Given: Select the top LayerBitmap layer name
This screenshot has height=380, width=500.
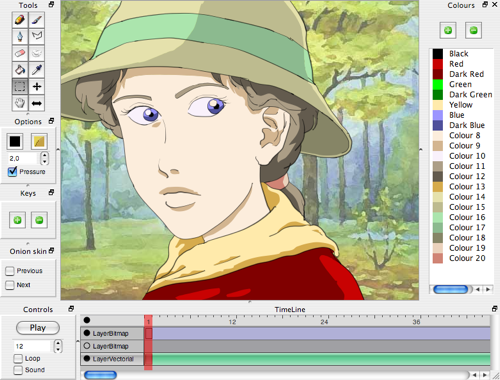Looking at the screenshot, I should [x=110, y=333].
